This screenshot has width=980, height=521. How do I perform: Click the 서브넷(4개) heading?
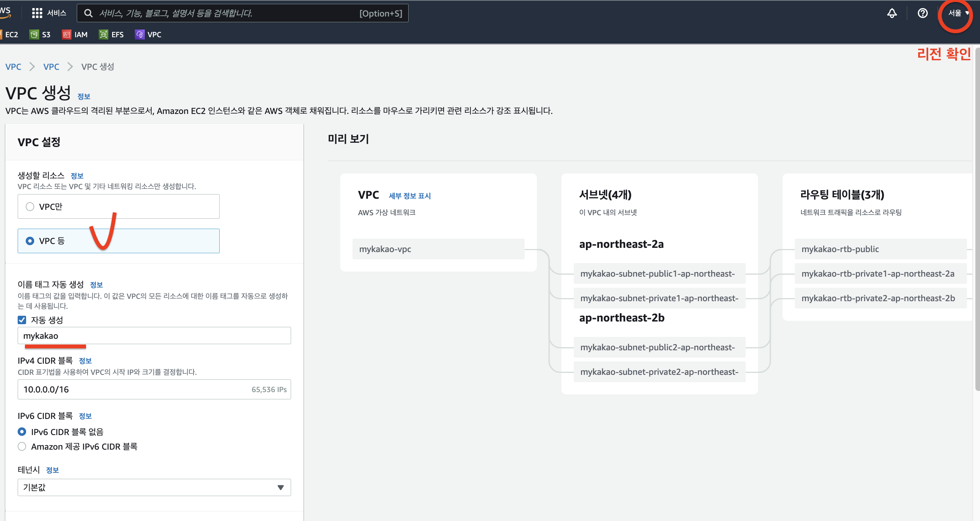coord(605,195)
